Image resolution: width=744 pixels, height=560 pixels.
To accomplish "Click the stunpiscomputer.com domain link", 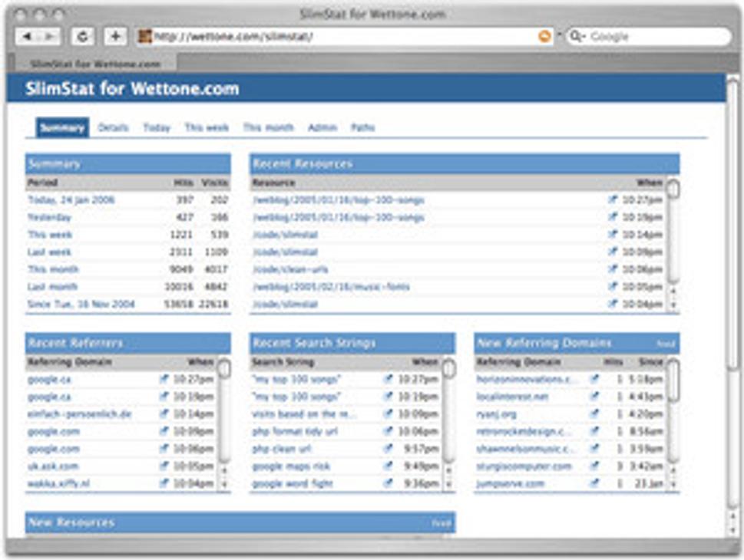I will pos(524,466).
